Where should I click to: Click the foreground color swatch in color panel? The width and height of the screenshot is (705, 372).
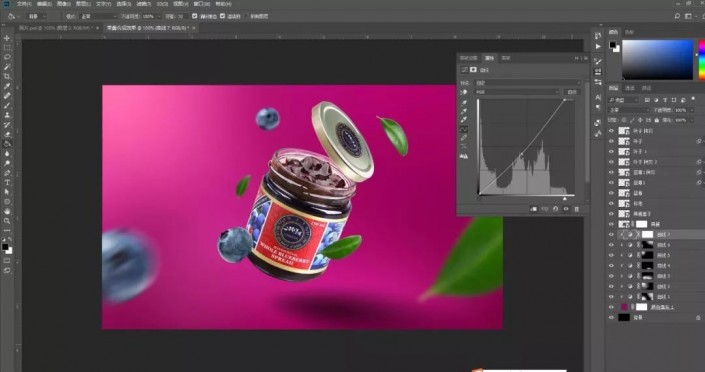[x=612, y=45]
